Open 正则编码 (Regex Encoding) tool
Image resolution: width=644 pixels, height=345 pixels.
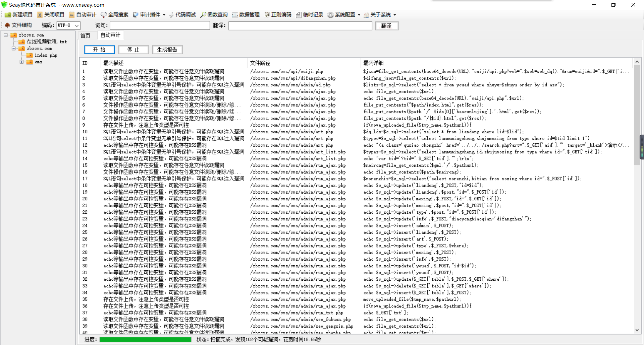click(278, 15)
